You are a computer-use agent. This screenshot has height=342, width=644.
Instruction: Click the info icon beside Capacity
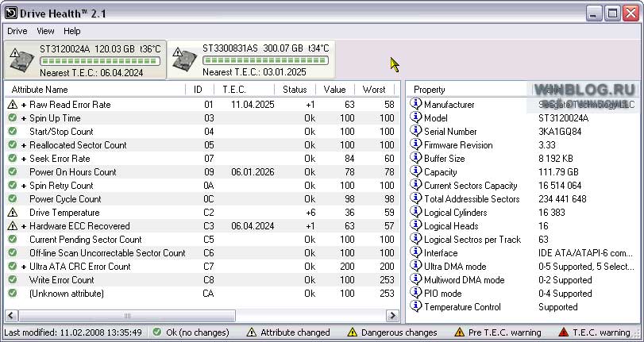click(x=415, y=171)
